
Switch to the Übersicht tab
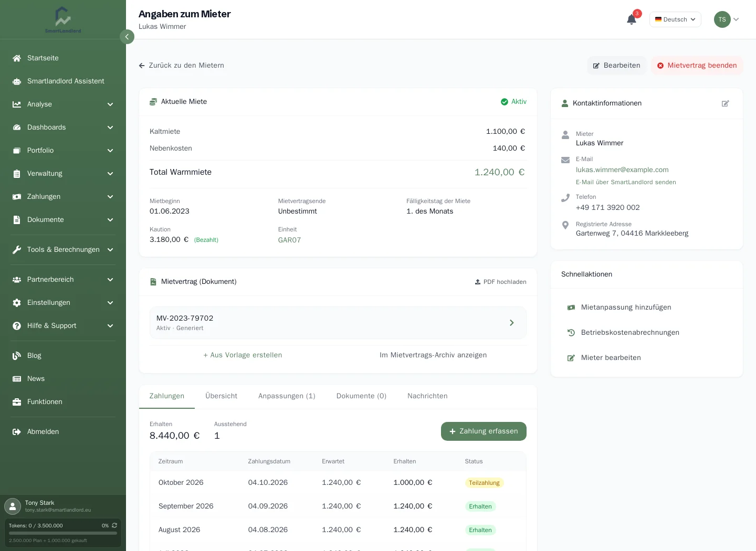click(221, 396)
